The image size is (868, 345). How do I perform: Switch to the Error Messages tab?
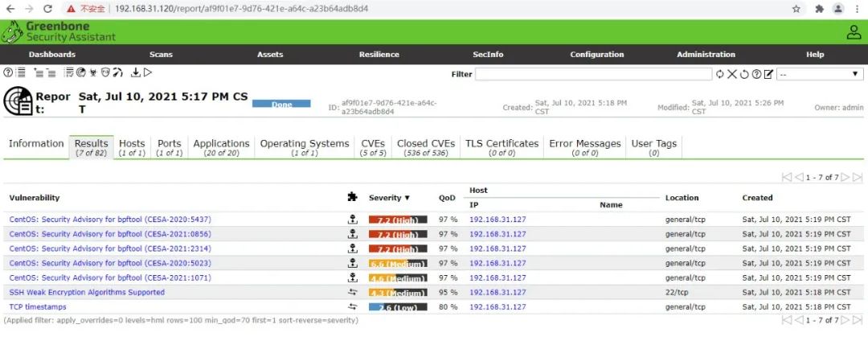(584, 147)
